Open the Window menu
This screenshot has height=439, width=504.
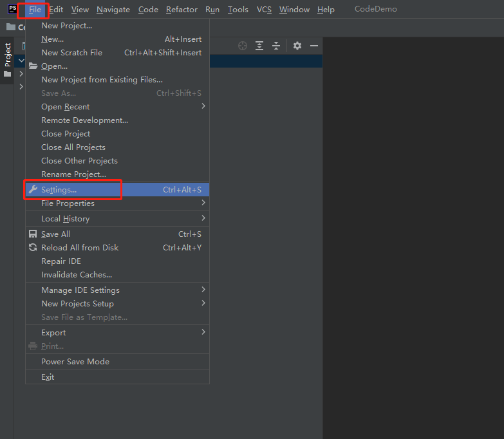pos(294,10)
